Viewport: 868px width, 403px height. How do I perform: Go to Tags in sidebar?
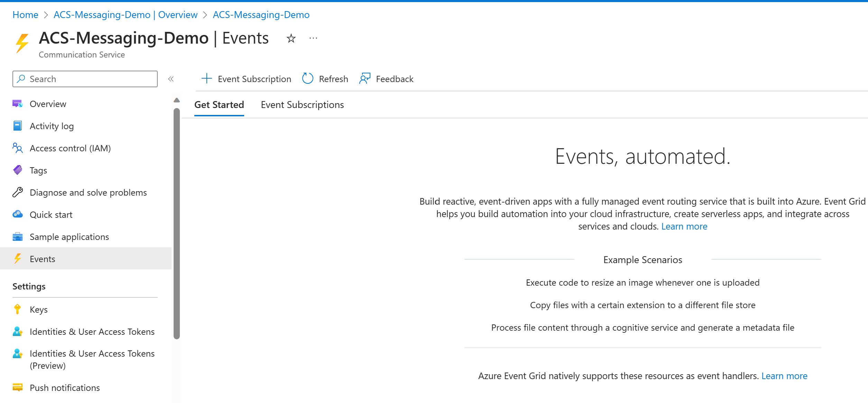tap(38, 170)
